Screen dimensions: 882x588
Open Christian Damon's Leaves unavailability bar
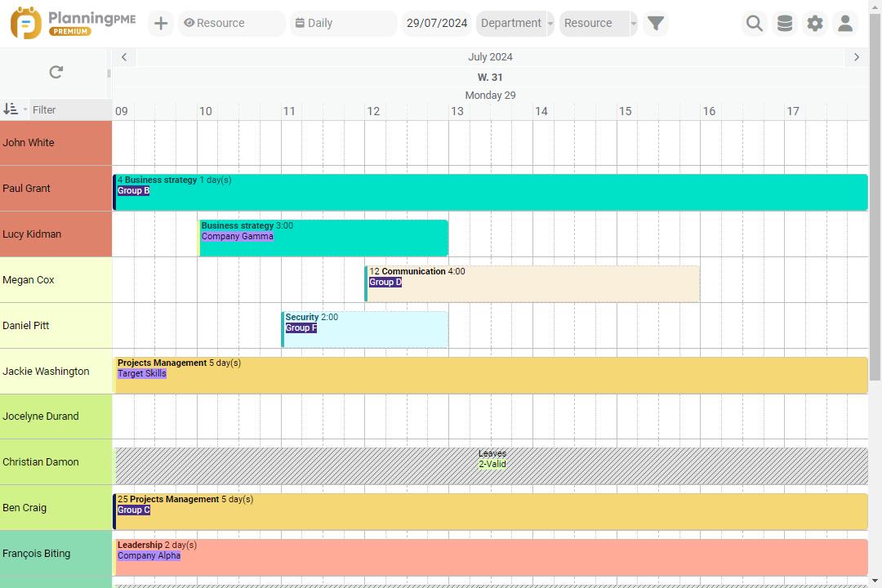pos(491,465)
